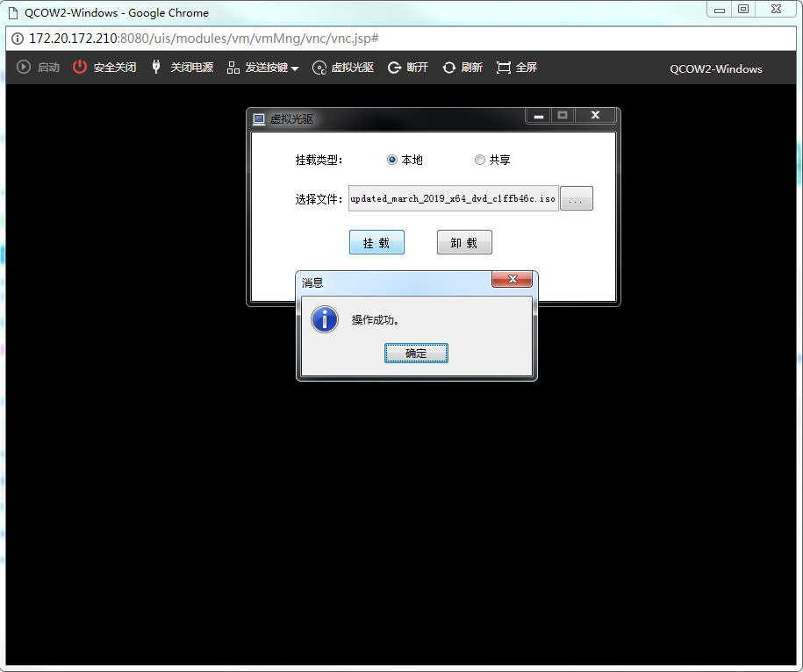The width and height of the screenshot is (803, 672).
Task: Close the 消息 message dialog
Action: tap(513, 279)
